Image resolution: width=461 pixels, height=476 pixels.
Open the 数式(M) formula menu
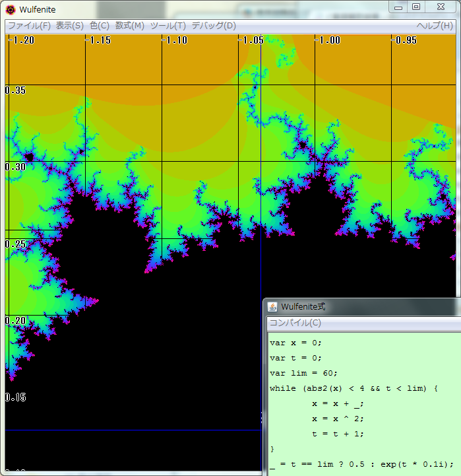pyautogui.click(x=130, y=26)
